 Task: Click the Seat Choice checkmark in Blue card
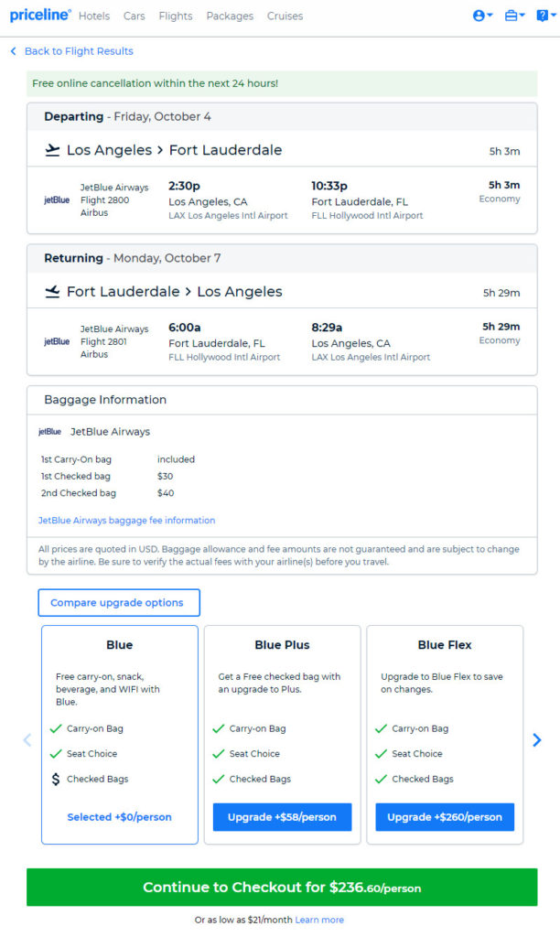tap(56, 754)
